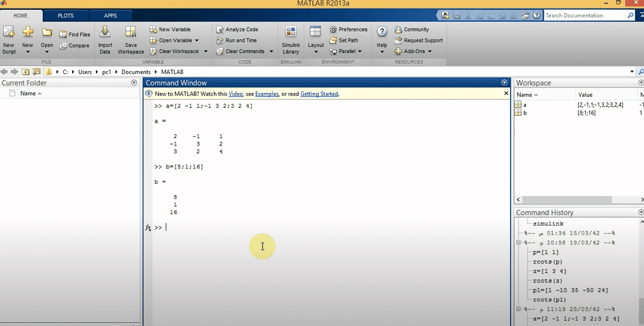
Task: Open the Video link
Action: 236,94
